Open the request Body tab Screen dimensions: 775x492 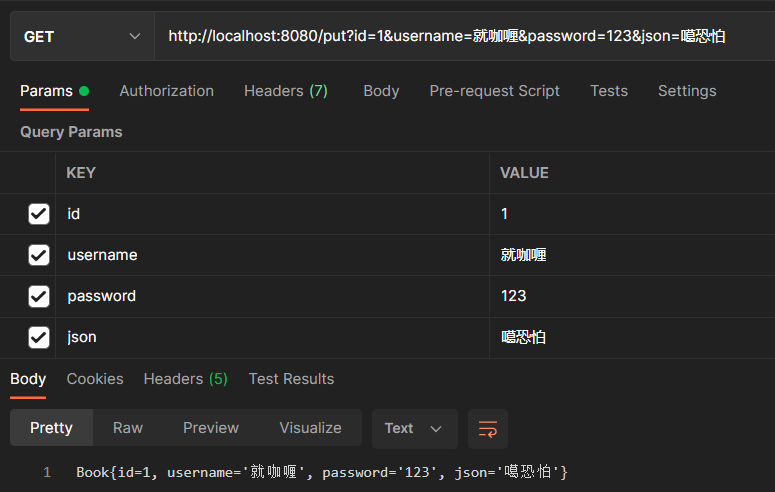381,91
